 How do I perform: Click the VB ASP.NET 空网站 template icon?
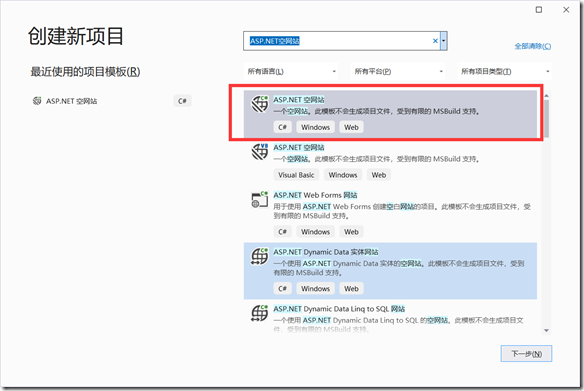coord(260,152)
